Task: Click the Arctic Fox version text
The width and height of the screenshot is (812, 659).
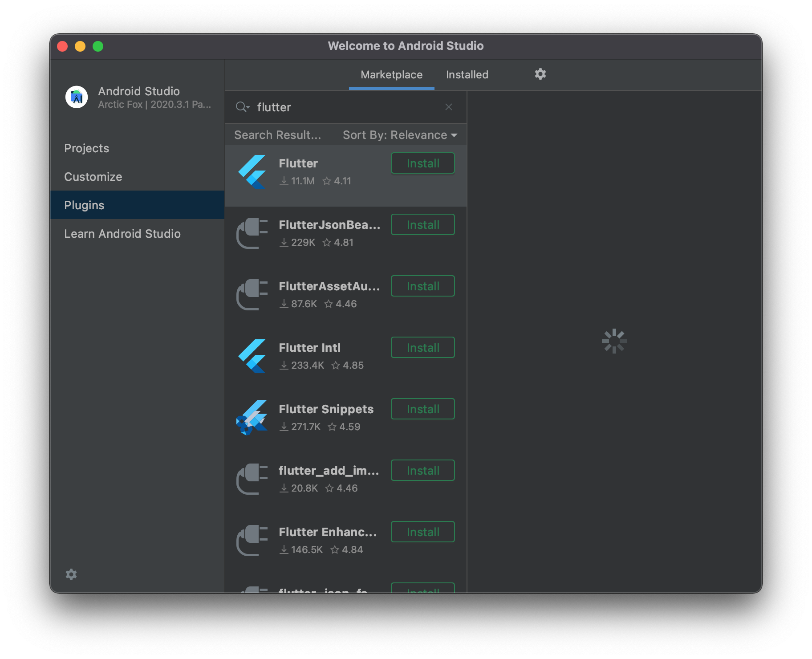Action: coord(154,104)
